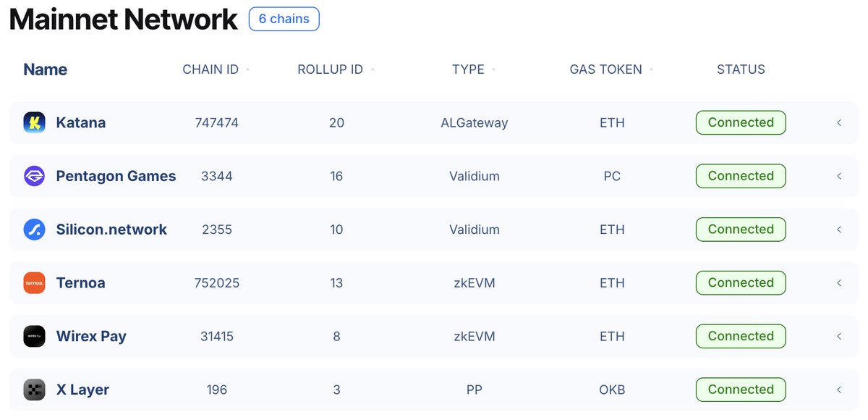
Task: Click the Pentagon Games purple logo icon
Action: tap(34, 176)
